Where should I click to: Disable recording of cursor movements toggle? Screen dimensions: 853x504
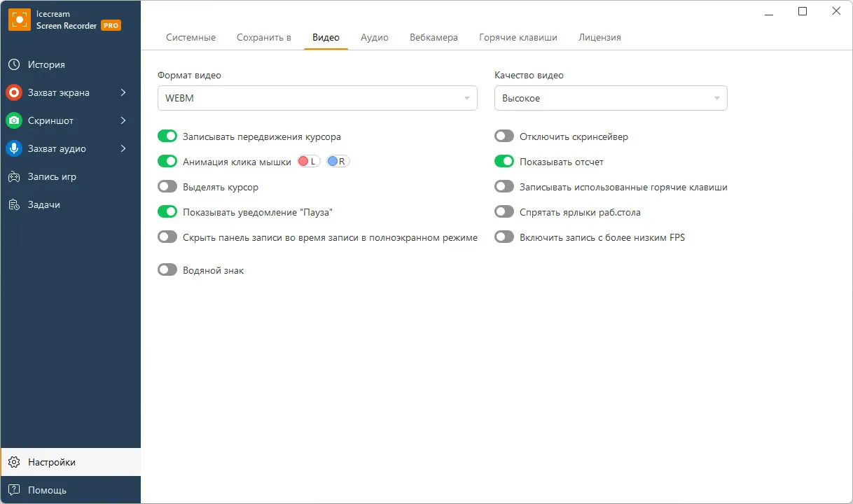pyautogui.click(x=167, y=136)
